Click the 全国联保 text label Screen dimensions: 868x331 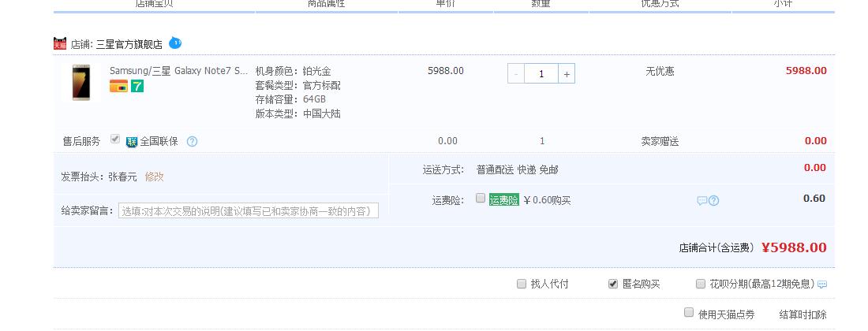point(159,141)
